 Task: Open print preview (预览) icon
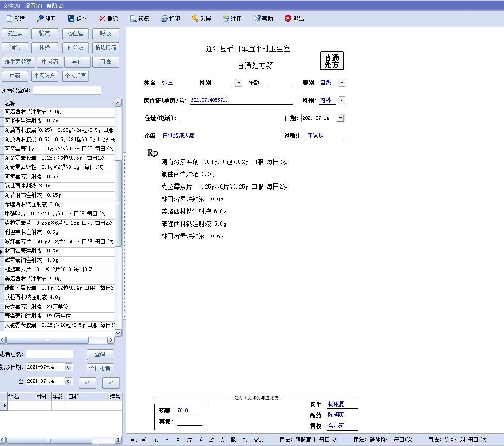[x=133, y=19]
